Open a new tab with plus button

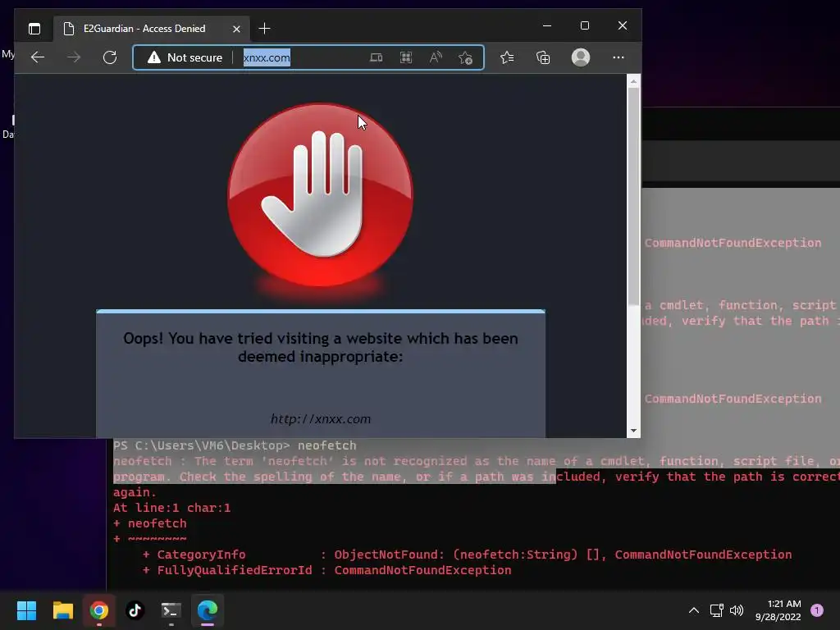(x=264, y=29)
